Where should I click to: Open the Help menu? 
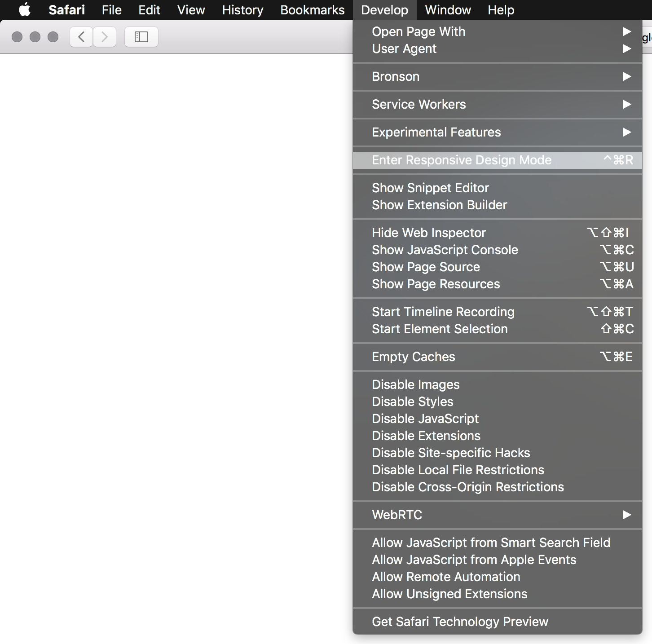[x=501, y=10]
